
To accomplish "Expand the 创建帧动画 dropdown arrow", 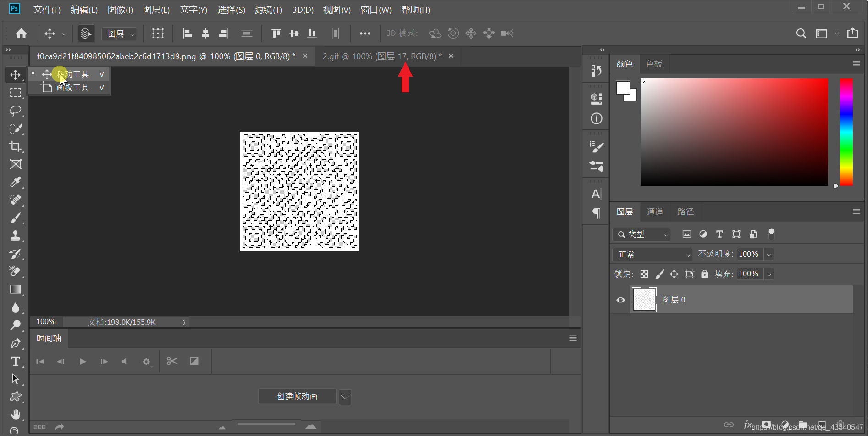I will click(345, 397).
